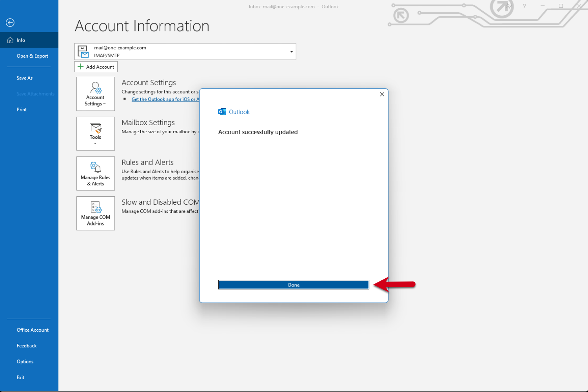Click the Outlook logo in the dialog

pos(222,111)
